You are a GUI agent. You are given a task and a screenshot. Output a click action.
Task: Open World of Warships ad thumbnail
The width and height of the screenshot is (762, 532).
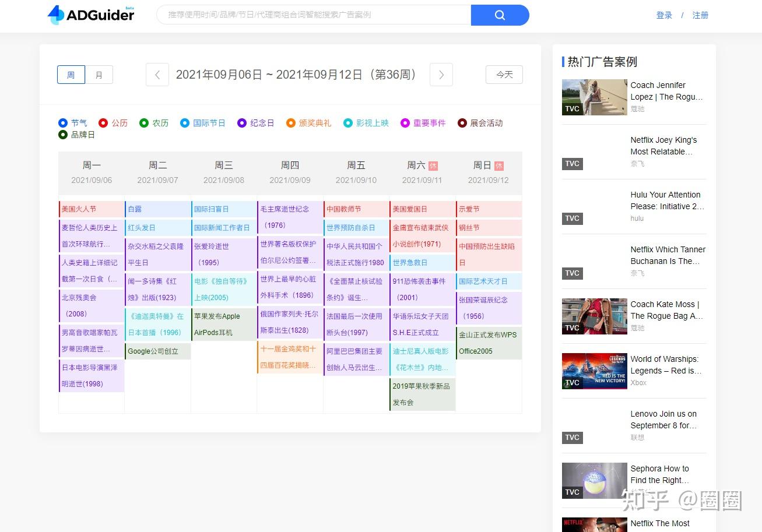tap(595, 371)
